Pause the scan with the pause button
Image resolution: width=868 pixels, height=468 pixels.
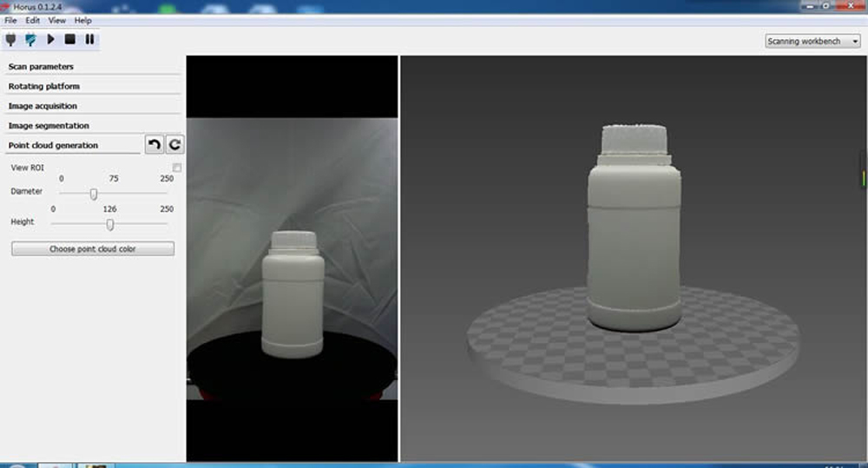click(x=89, y=39)
